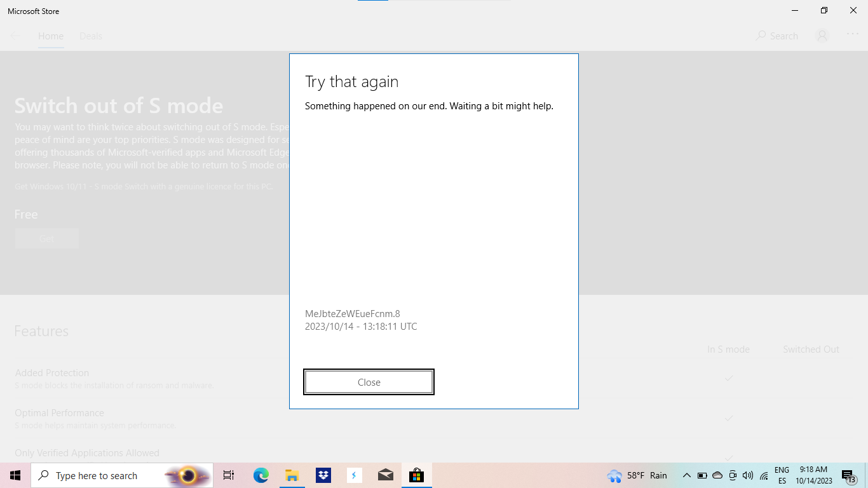Viewport: 868px width, 488px height.
Task: Open the See more ellipsis menu
Action: point(853,34)
